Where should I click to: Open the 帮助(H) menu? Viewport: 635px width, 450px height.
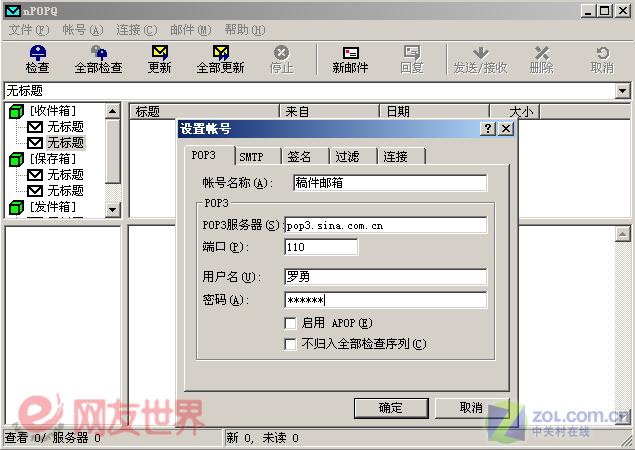tap(245, 30)
